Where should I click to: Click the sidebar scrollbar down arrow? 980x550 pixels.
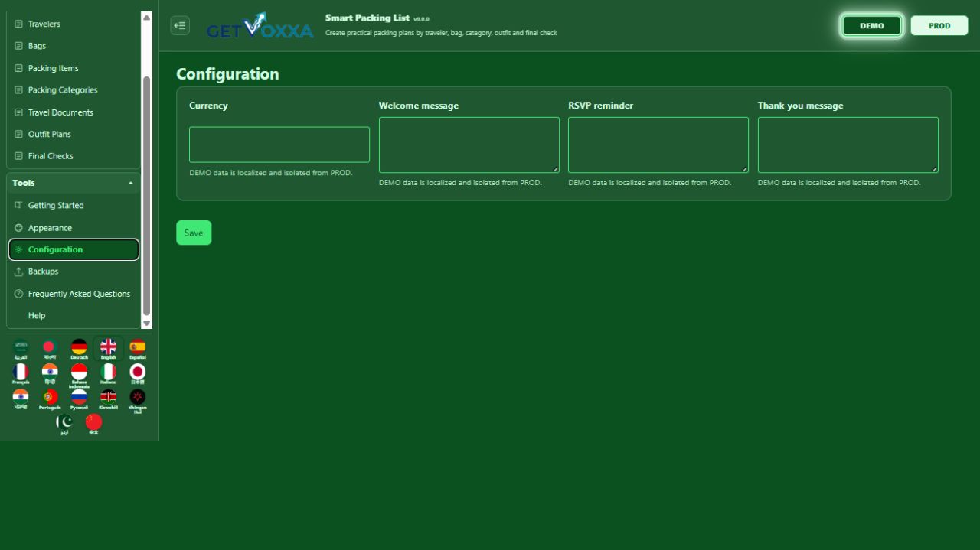pos(147,324)
